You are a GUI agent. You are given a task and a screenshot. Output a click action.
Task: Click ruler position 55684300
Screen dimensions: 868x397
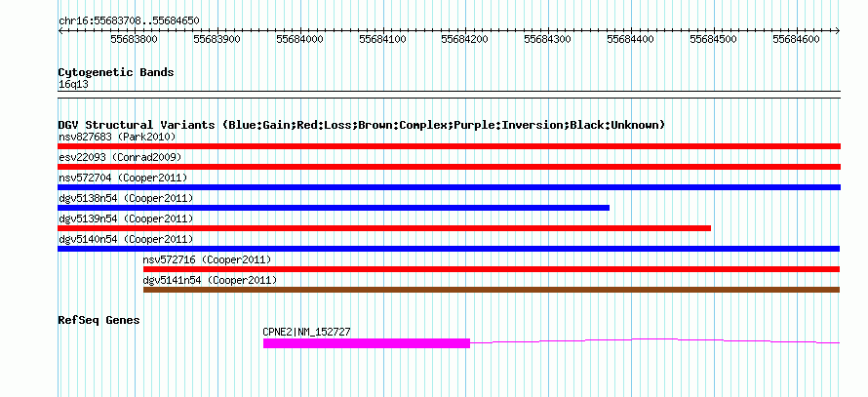[547, 39]
